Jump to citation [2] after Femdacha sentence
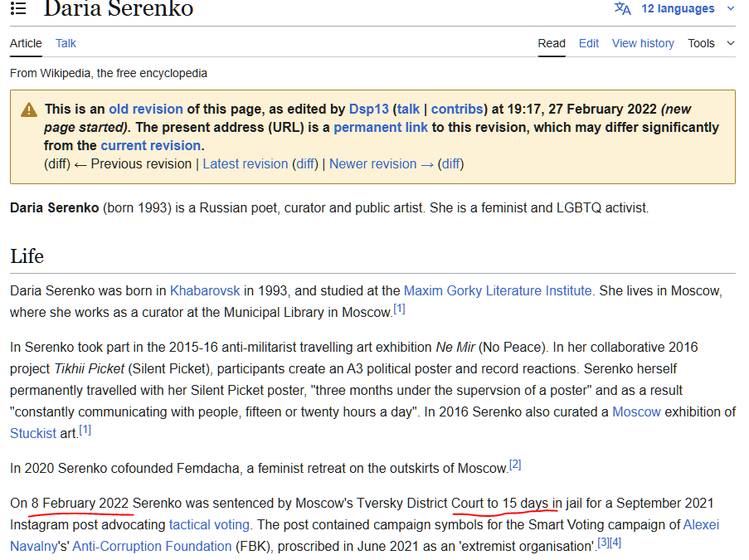Screen dimensions: 749x560 [515, 465]
